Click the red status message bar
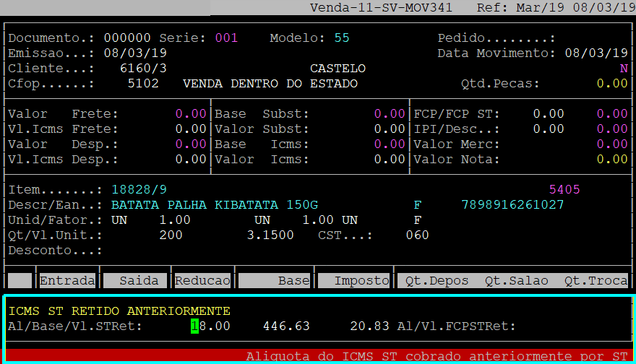This screenshot has height=364, width=636. pos(318,356)
